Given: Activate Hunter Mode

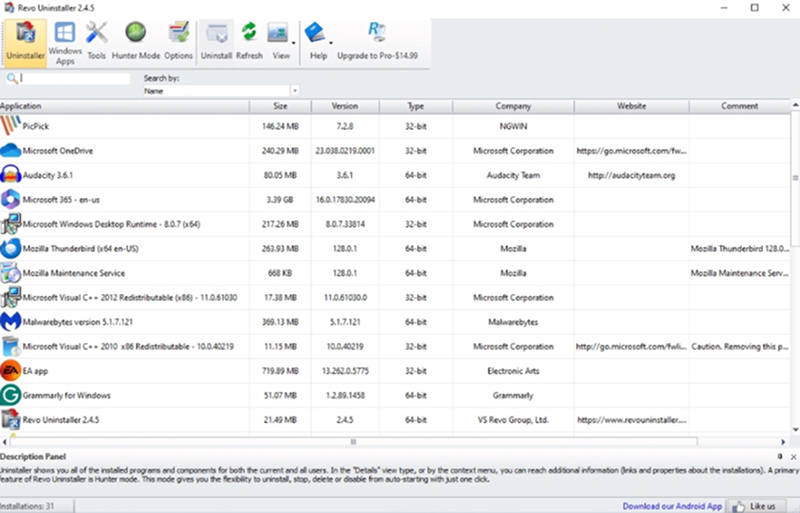Looking at the screenshot, I should tap(136, 41).
